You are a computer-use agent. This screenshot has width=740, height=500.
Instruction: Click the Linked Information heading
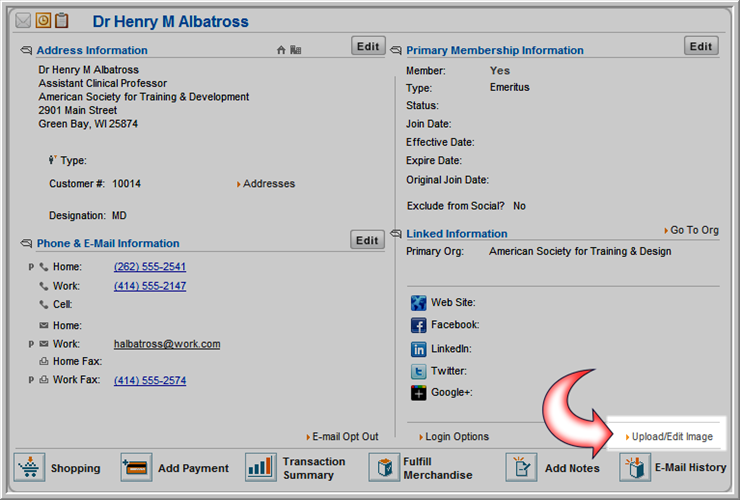point(456,234)
